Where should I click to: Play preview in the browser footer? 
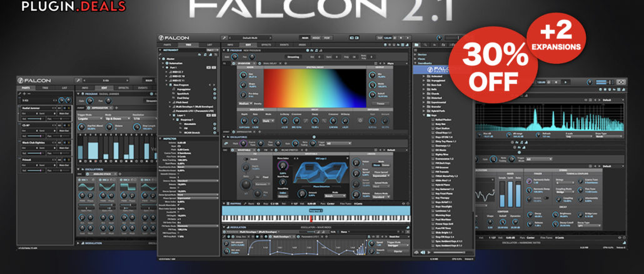[x=429, y=252]
